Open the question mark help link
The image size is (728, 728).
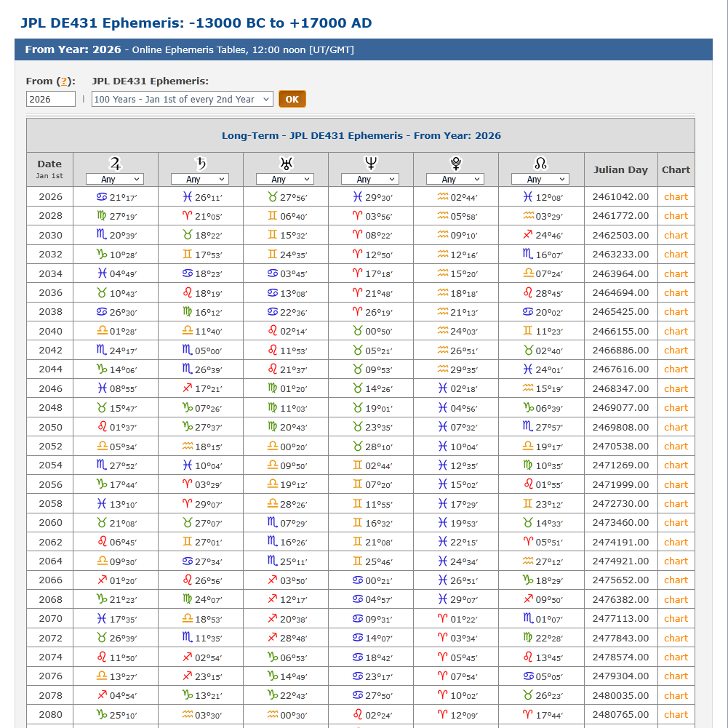[64, 81]
